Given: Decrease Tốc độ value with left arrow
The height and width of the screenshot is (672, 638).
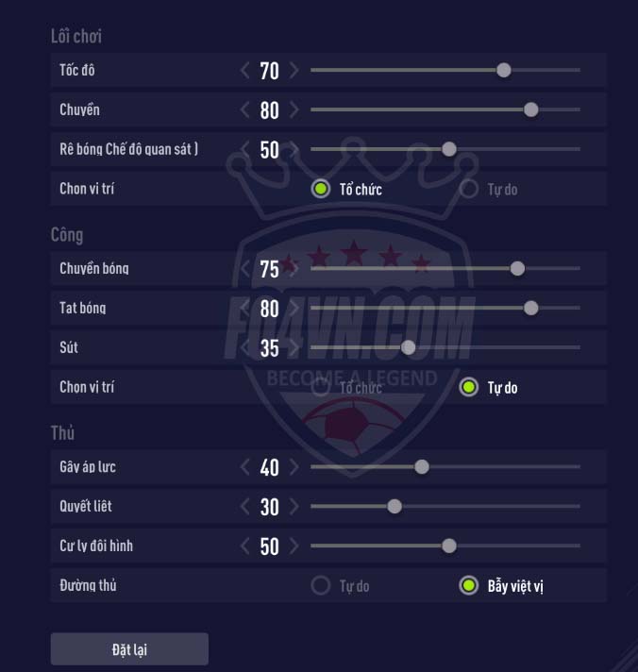Looking at the screenshot, I should pos(245,71).
